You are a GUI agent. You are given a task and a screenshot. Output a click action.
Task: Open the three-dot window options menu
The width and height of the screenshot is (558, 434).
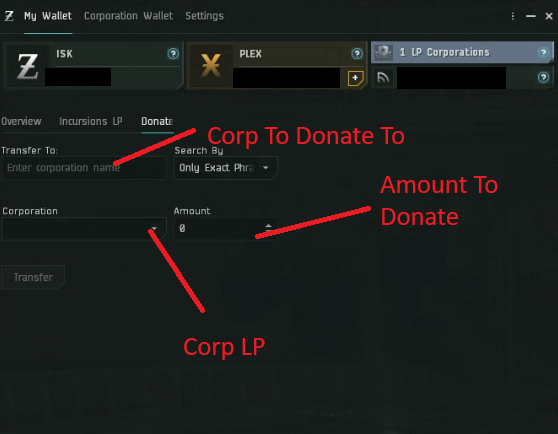coord(513,16)
